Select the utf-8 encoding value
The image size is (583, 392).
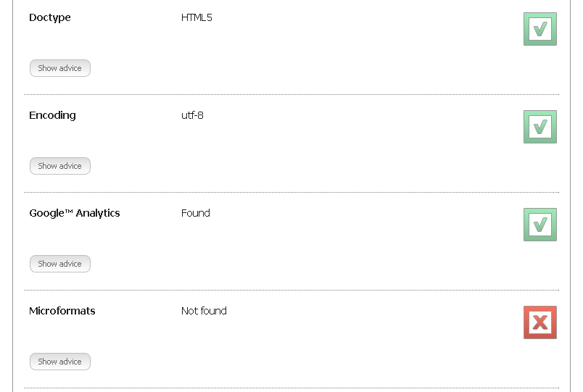pos(192,115)
